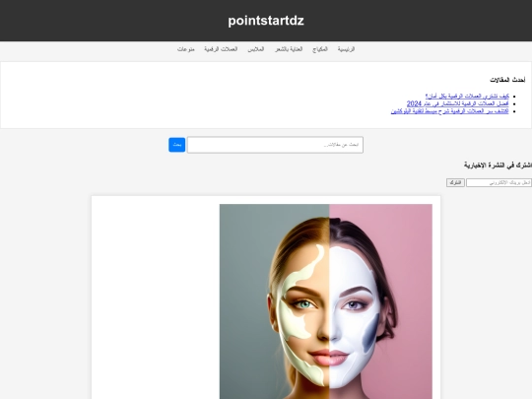Click the newsletter section heading text
Image resolution: width=532 pixels, height=399 pixels.
(498, 166)
